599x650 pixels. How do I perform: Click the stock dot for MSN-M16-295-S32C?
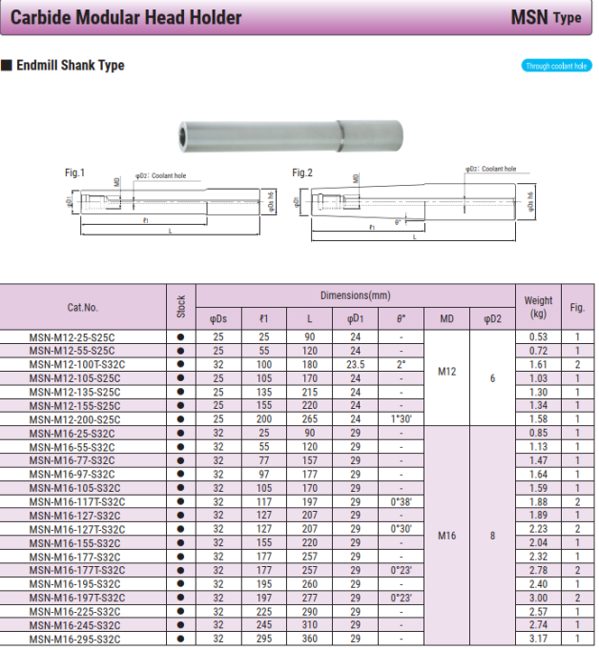[180, 638]
